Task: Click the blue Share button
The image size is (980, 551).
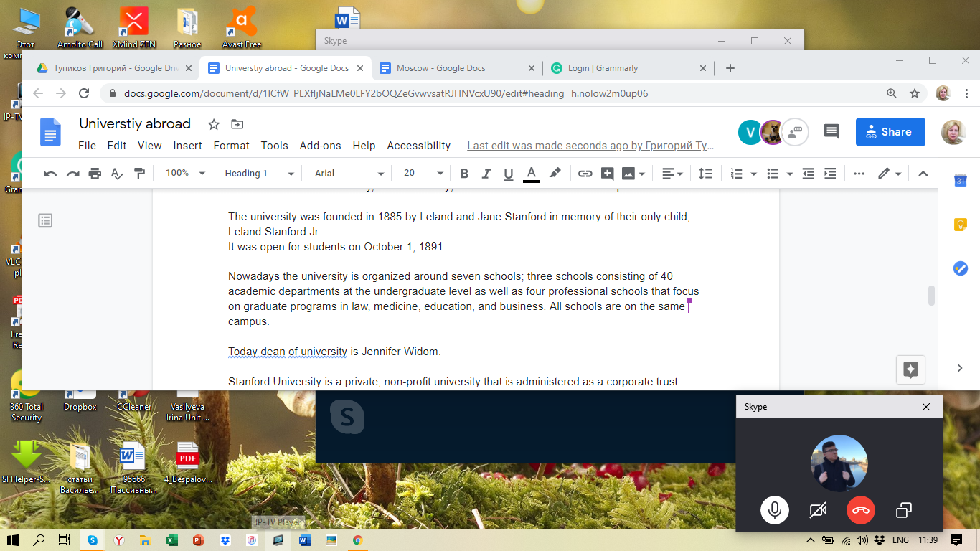Action: [890, 132]
